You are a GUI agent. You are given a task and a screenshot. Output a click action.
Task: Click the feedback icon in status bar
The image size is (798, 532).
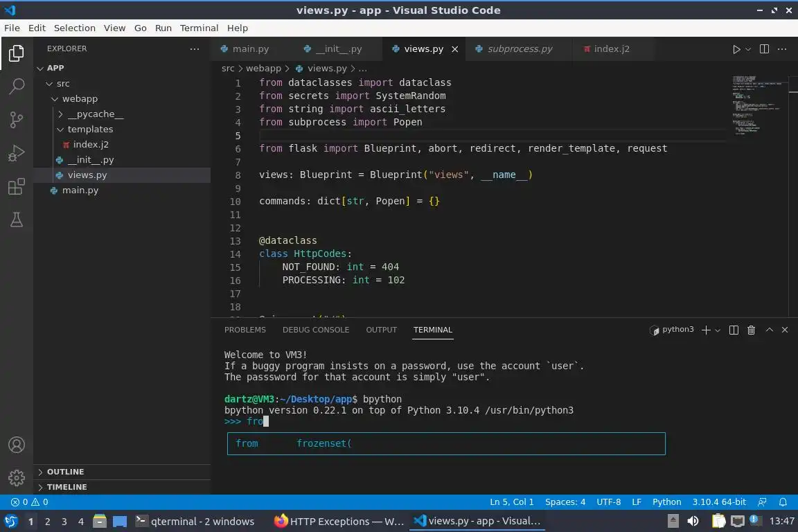[762, 502]
